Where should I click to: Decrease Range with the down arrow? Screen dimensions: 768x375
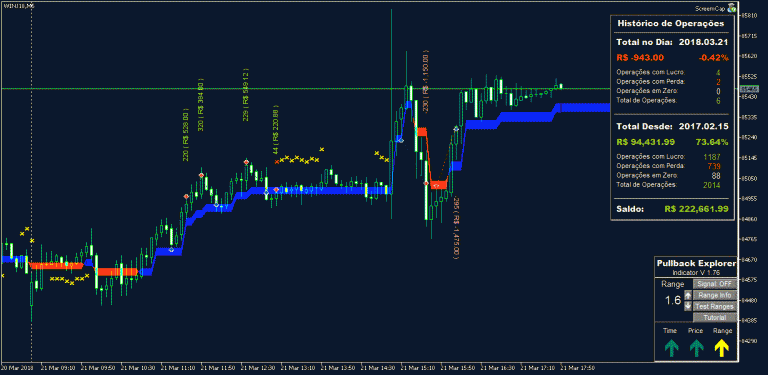[x=688, y=306]
